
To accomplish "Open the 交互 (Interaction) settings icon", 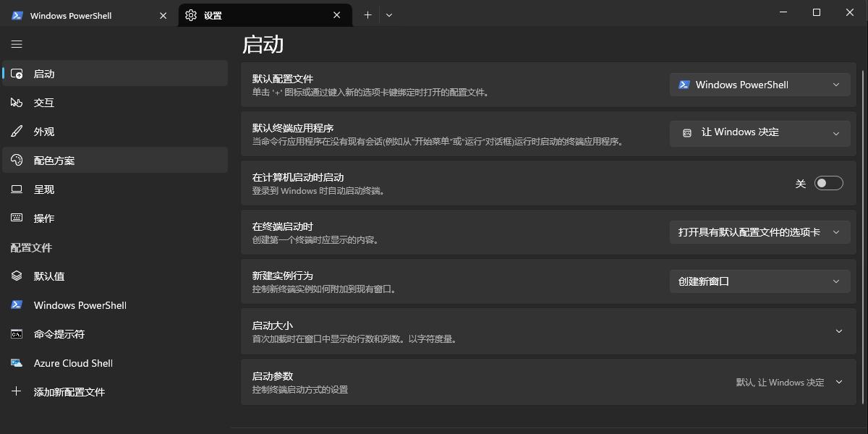I will tap(17, 103).
